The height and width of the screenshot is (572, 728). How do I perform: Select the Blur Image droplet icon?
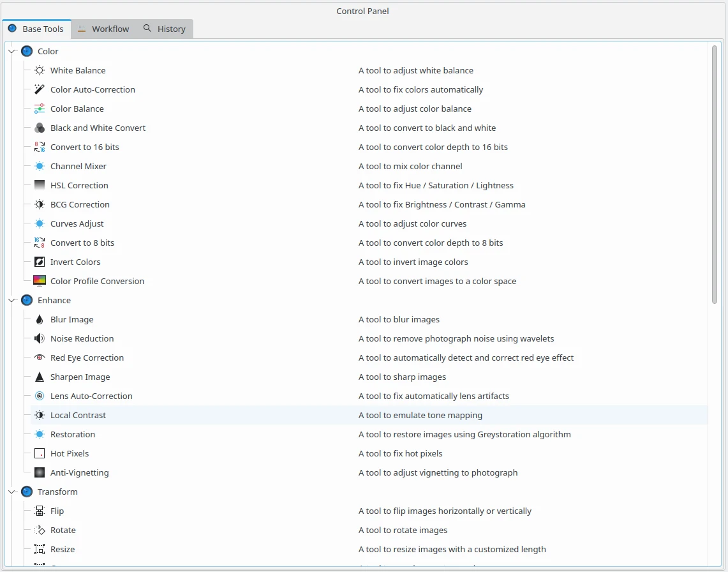[x=40, y=319]
